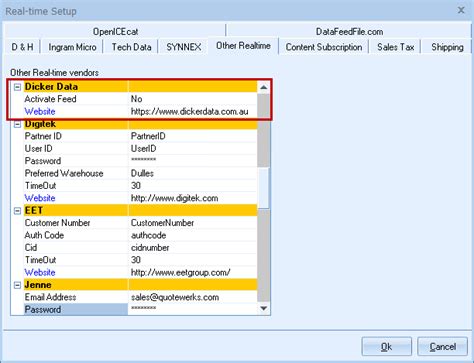
Task: Select the Partner ID label
Action: [43, 136]
